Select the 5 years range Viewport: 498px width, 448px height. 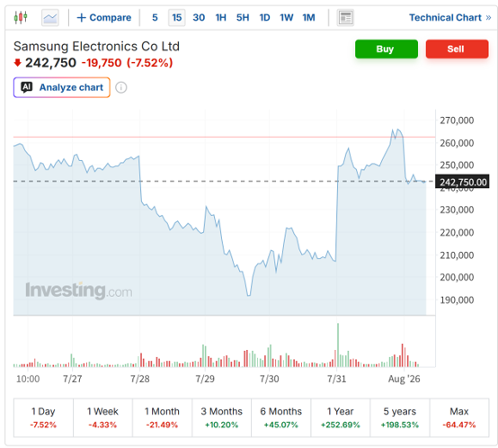(x=400, y=417)
